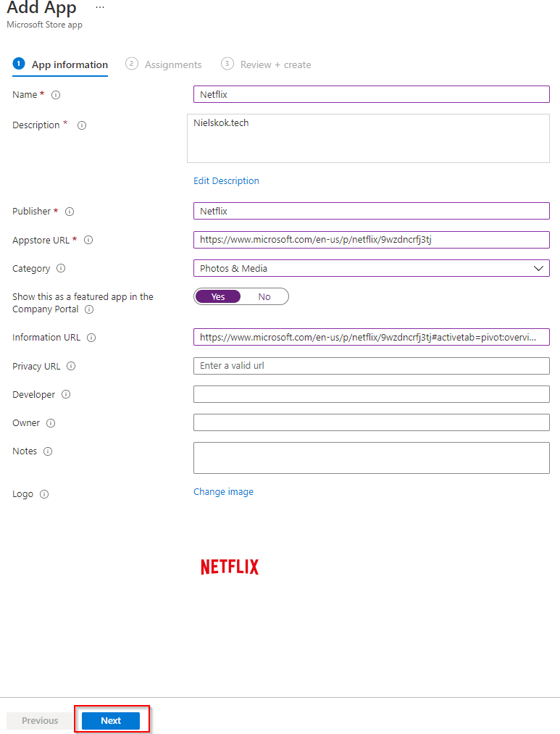The width and height of the screenshot is (560, 734).
Task: Click the Information URL input field
Action: click(372, 337)
